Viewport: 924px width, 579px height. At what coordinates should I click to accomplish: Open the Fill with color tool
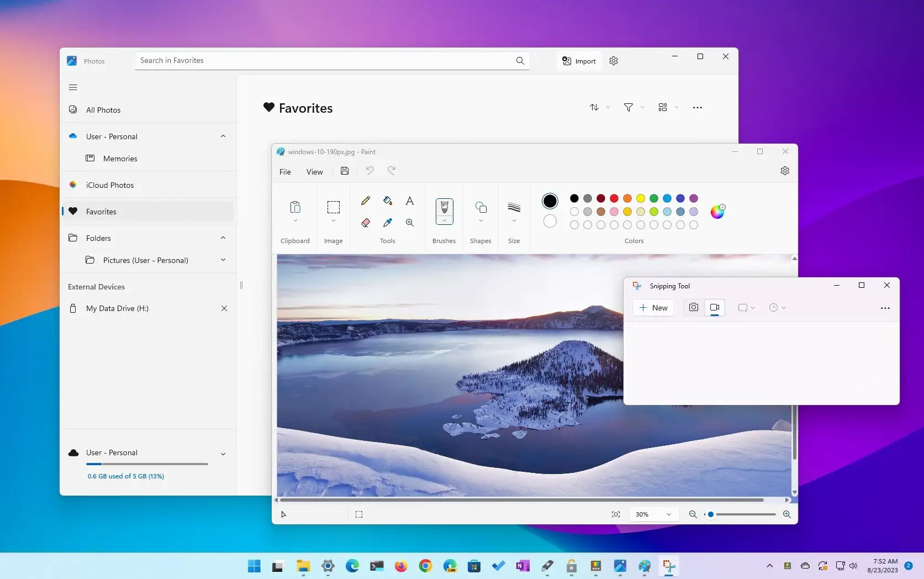pos(387,201)
